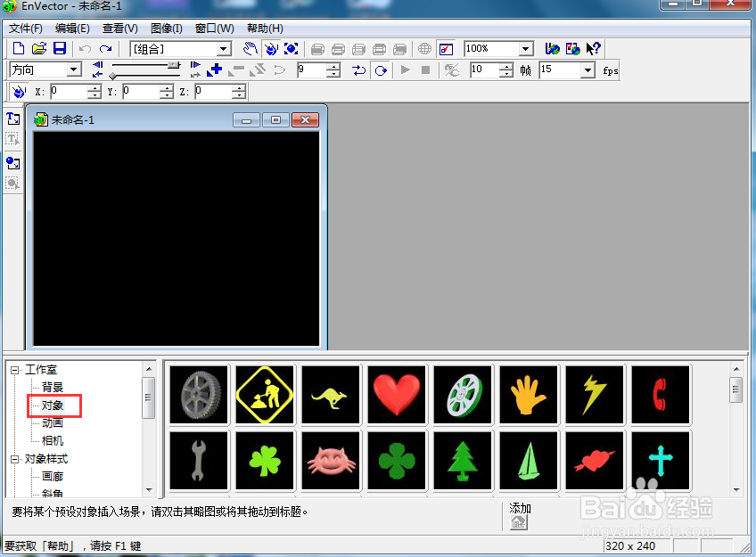Screen dimensions: 756x557
Task: Toggle the ping-pong animation mode button
Action: [359, 70]
